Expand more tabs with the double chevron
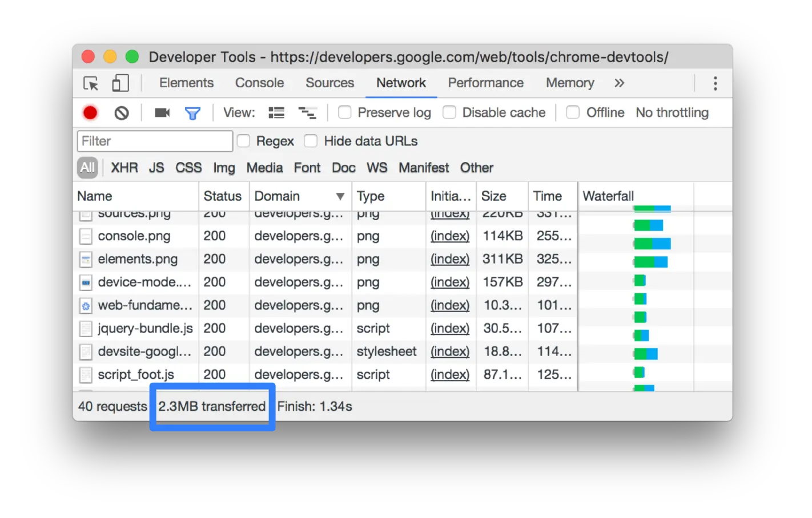812x518 pixels. point(620,83)
